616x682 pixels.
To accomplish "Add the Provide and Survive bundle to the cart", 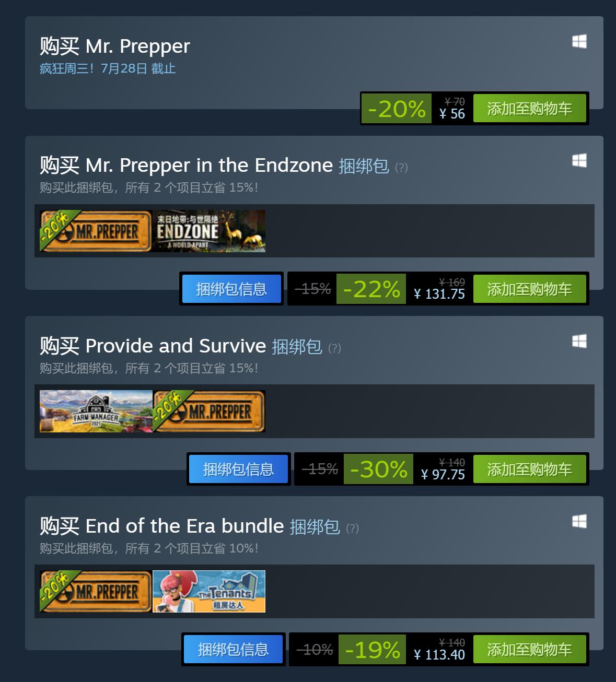I will pyautogui.click(x=530, y=469).
